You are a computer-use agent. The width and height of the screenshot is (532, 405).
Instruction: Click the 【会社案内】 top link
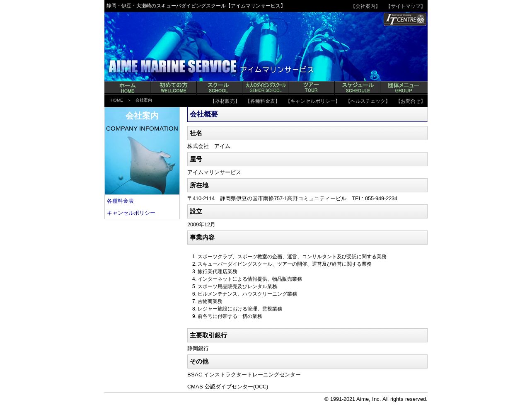click(x=365, y=6)
